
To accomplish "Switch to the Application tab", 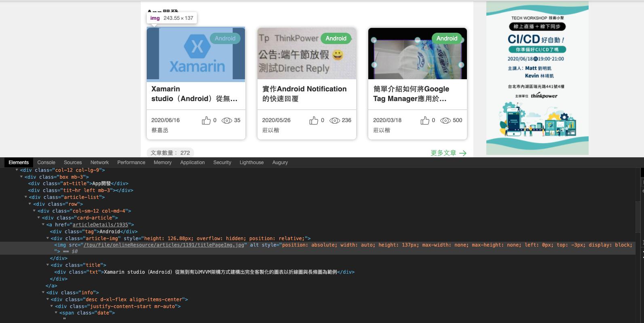I will (192, 163).
